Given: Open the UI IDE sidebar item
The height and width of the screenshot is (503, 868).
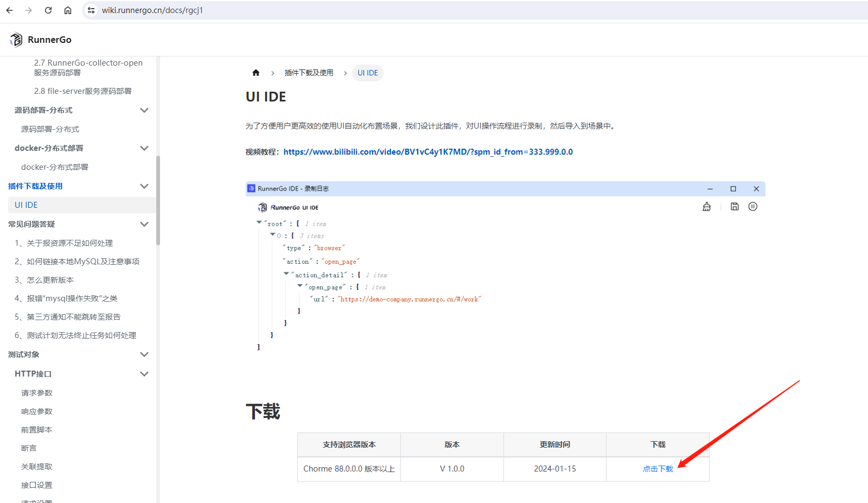Looking at the screenshot, I should pos(82,205).
